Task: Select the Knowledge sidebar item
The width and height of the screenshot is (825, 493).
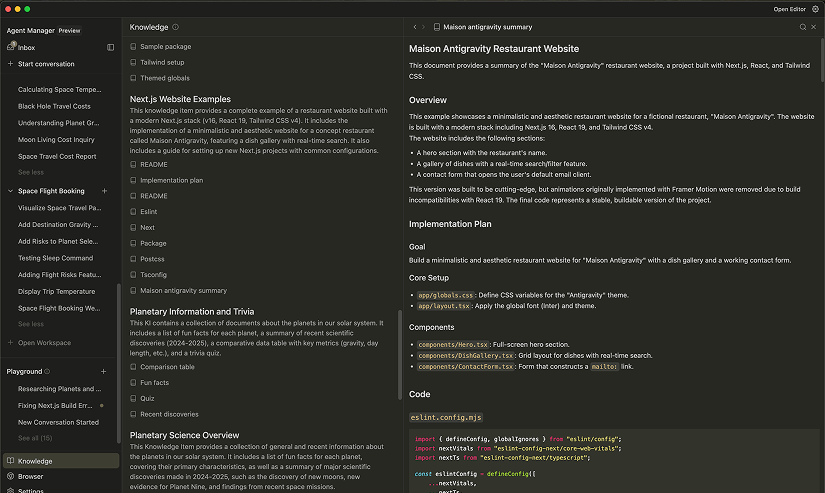Action: point(35,461)
